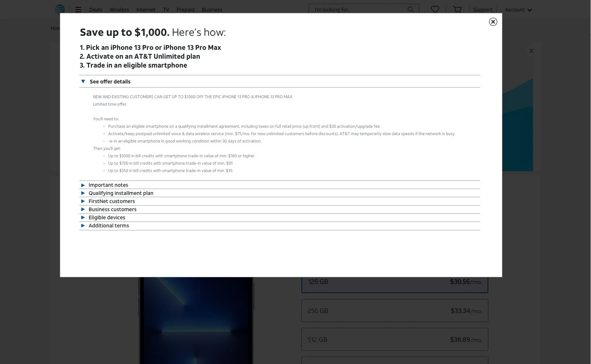
Task: Expand the FirstNet customers section
Action: (x=280, y=201)
